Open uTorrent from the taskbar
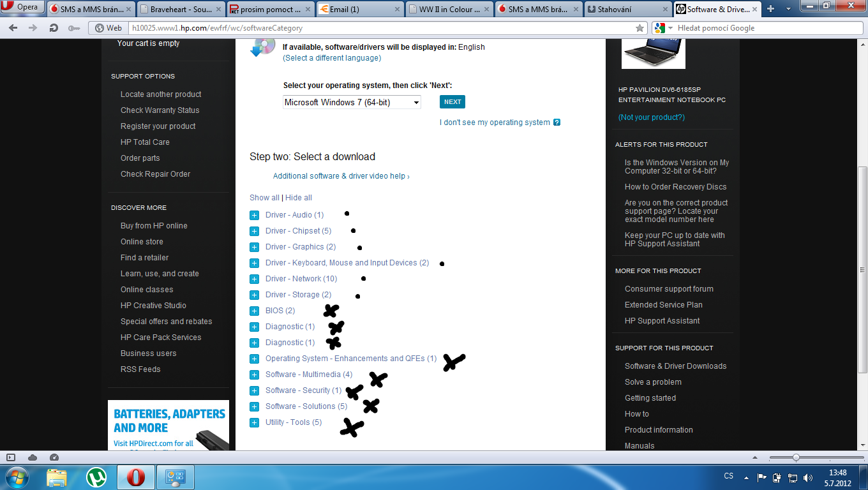This screenshot has height=490, width=868. (96, 477)
